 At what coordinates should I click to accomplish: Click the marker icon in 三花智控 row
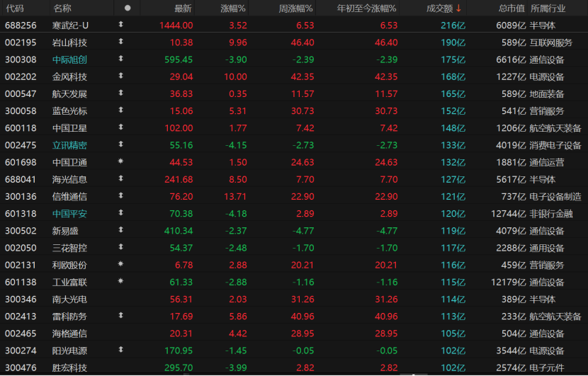pos(120,247)
